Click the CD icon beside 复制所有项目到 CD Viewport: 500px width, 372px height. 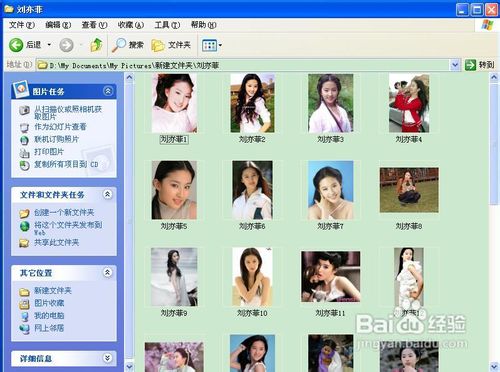pyautogui.click(x=24, y=165)
